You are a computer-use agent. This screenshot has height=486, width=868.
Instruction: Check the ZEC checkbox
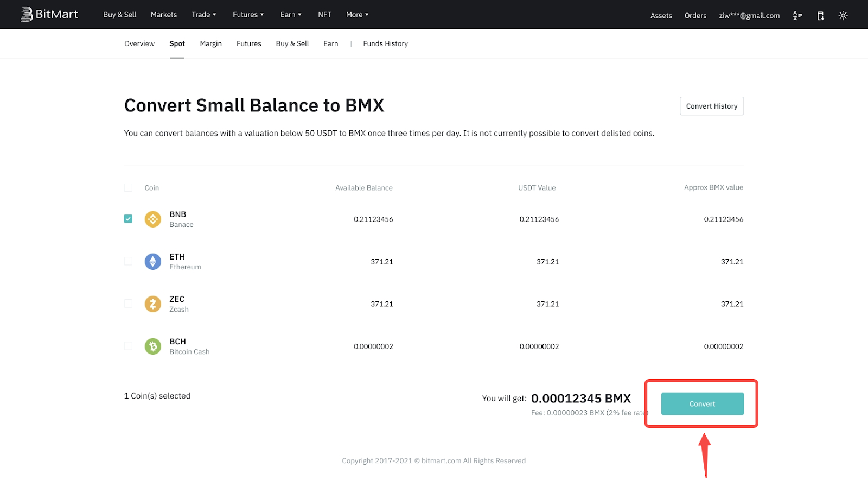click(x=128, y=304)
